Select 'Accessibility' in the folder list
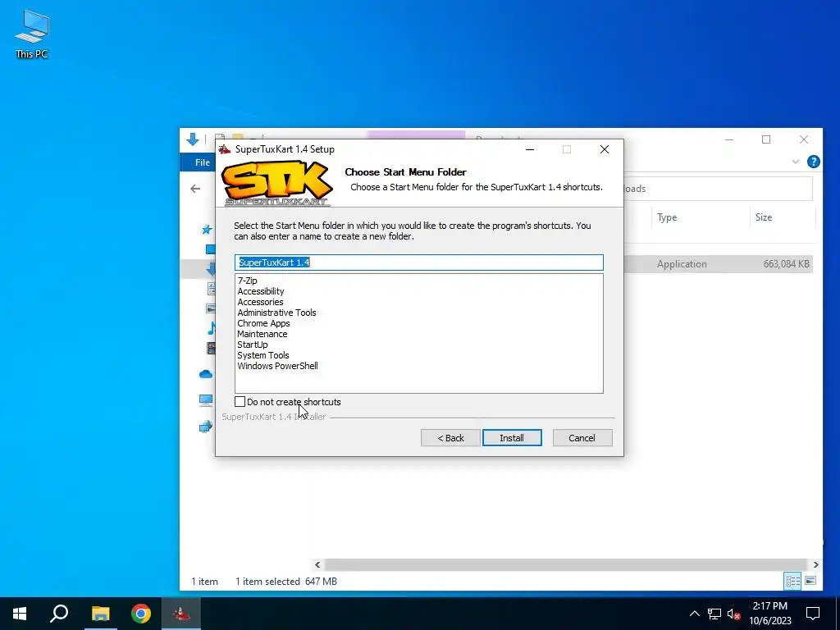 click(x=260, y=291)
